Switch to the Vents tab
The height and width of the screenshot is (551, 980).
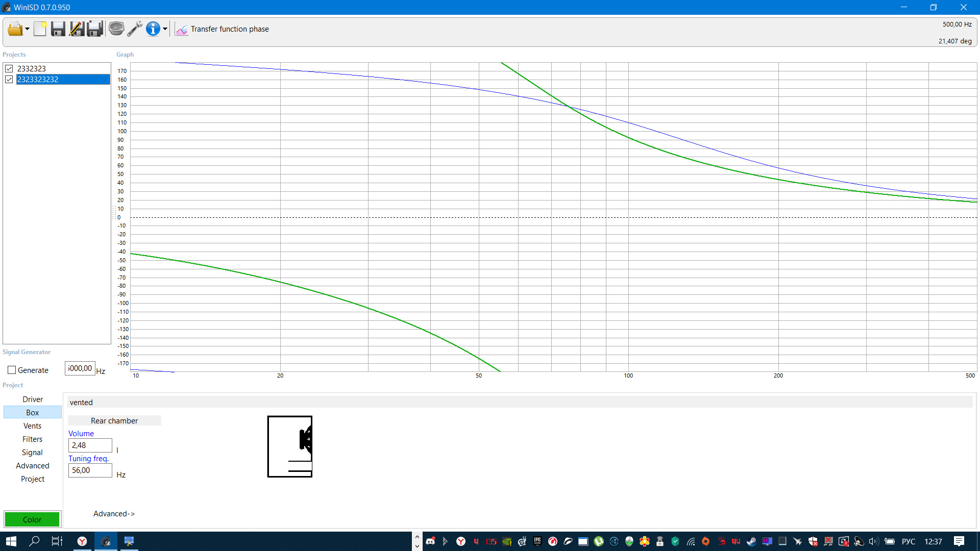pos(33,425)
